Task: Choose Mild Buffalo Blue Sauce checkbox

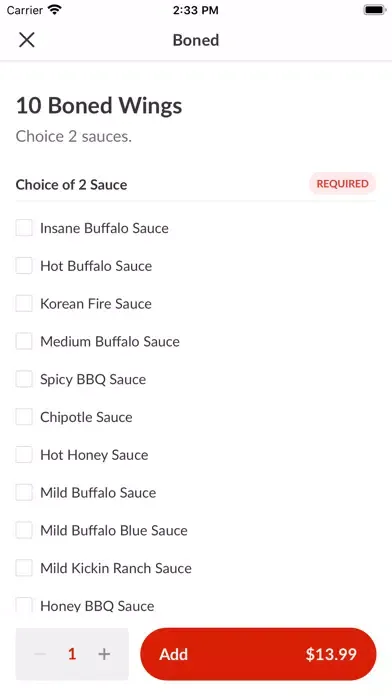Action: coord(24,530)
